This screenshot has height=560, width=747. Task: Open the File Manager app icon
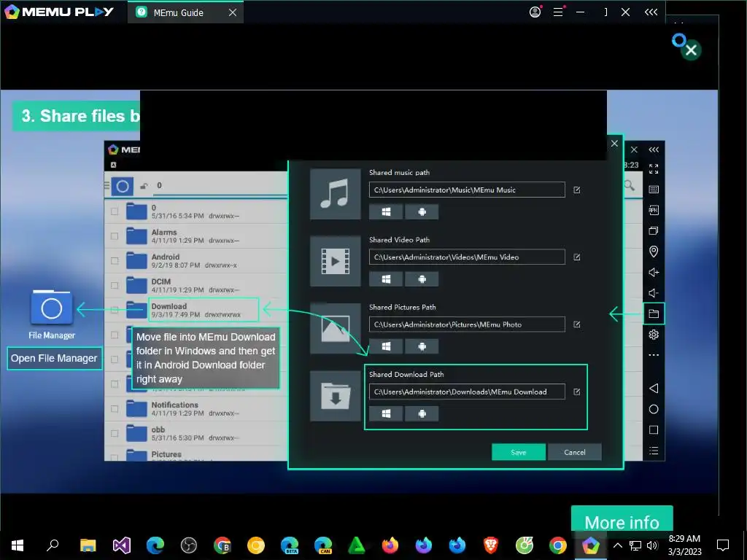(52, 308)
